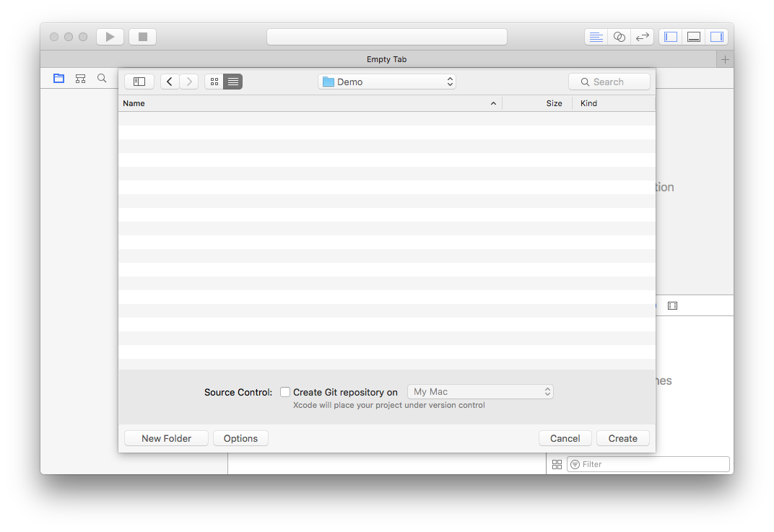Image resolution: width=774 pixels, height=532 pixels.
Task: Show the Assistant editor
Action: (x=619, y=37)
